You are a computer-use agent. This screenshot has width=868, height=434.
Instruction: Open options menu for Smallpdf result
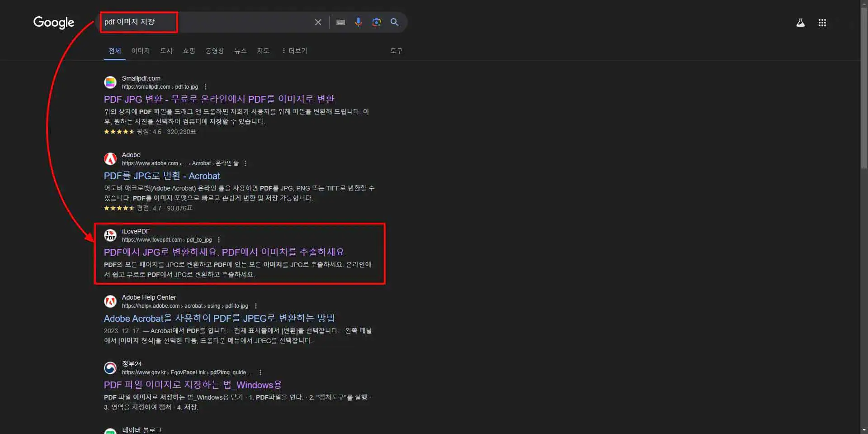coord(206,87)
